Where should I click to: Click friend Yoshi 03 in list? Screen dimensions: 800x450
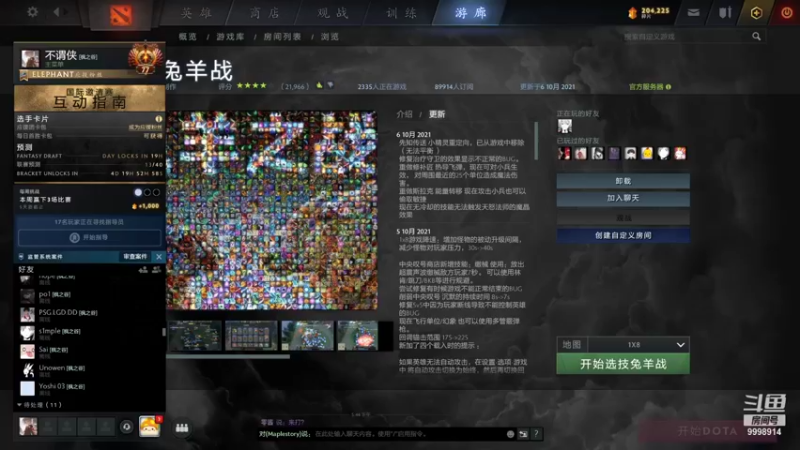coord(90,388)
